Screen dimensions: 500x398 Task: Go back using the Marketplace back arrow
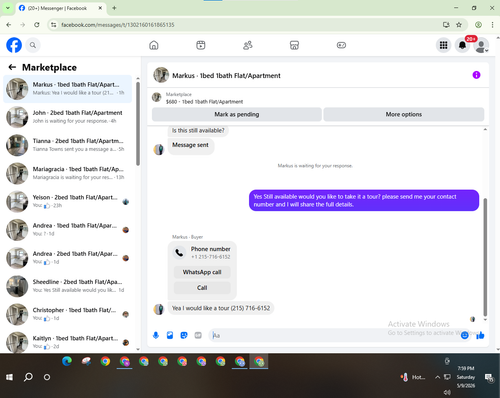[12, 67]
